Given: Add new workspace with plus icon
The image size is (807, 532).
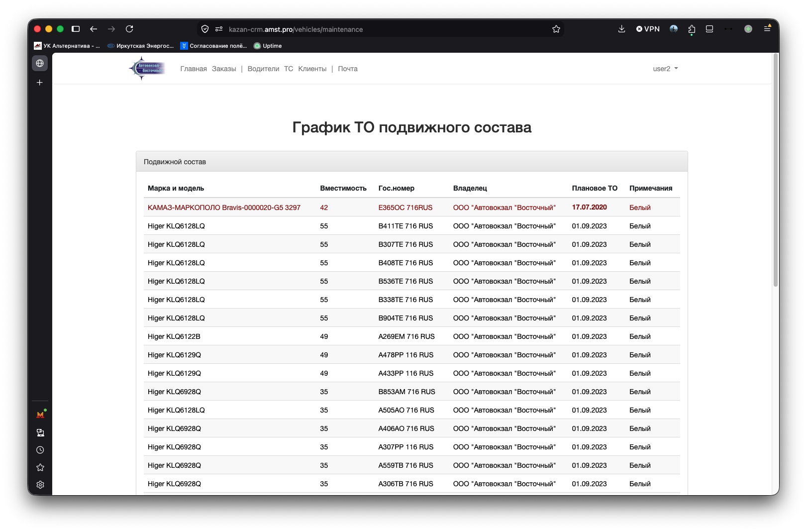Looking at the screenshot, I should tap(40, 83).
